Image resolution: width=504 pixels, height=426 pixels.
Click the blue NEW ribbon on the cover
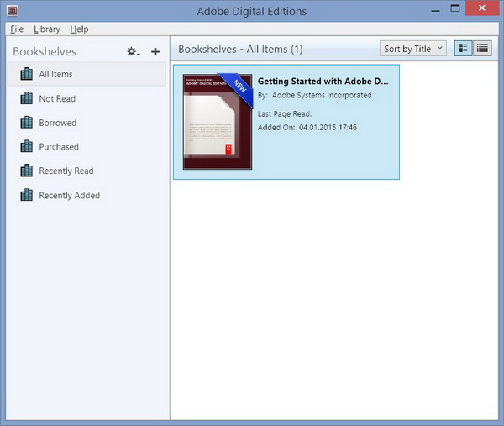(239, 87)
